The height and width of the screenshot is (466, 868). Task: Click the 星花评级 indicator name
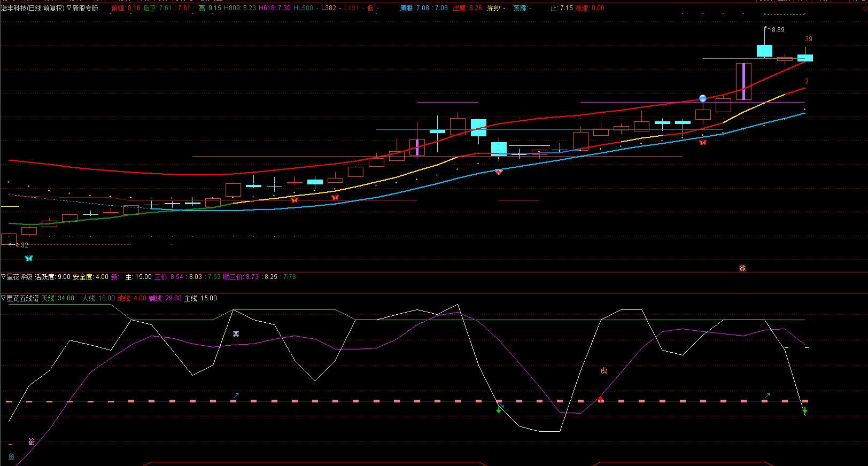[19, 277]
